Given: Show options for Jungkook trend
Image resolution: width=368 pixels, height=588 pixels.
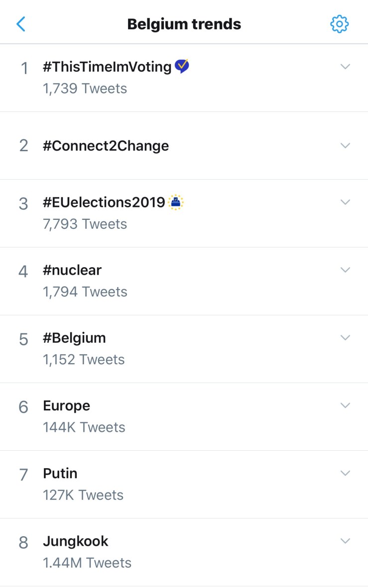Looking at the screenshot, I should tap(345, 540).
